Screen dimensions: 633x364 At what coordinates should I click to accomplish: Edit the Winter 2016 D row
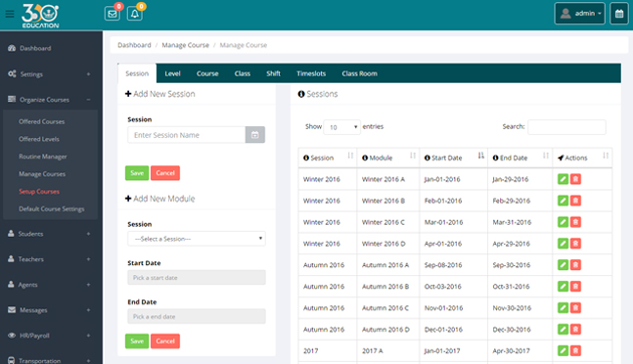pyautogui.click(x=563, y=244)
